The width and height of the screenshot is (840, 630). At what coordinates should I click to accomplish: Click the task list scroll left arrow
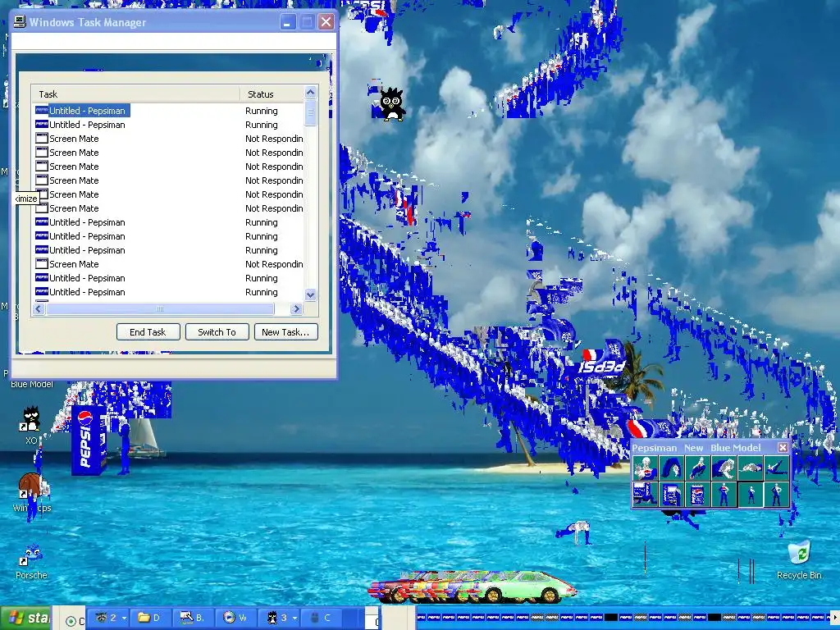(x=39, y=308)
